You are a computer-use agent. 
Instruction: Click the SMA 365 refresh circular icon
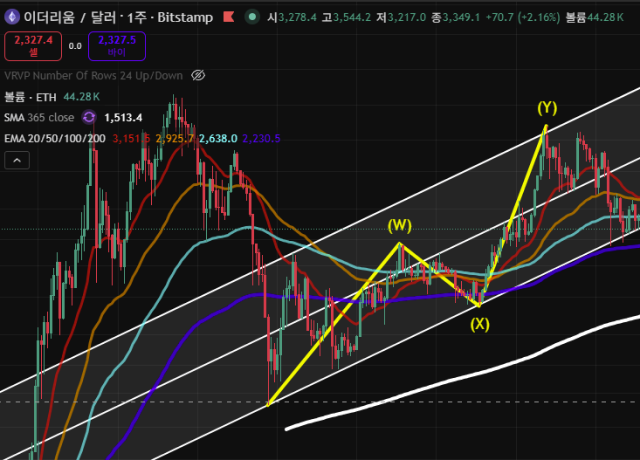coord(89,118)
